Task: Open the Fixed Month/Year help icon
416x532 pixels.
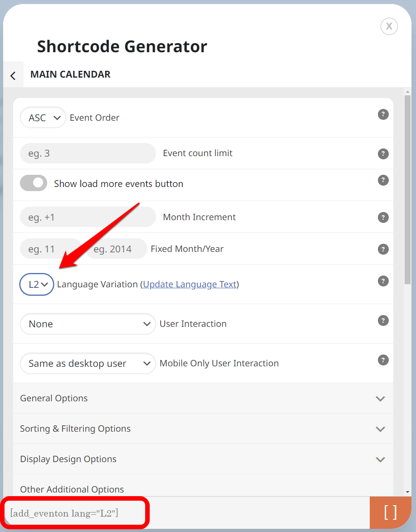Action: click(x=383, y=249)
